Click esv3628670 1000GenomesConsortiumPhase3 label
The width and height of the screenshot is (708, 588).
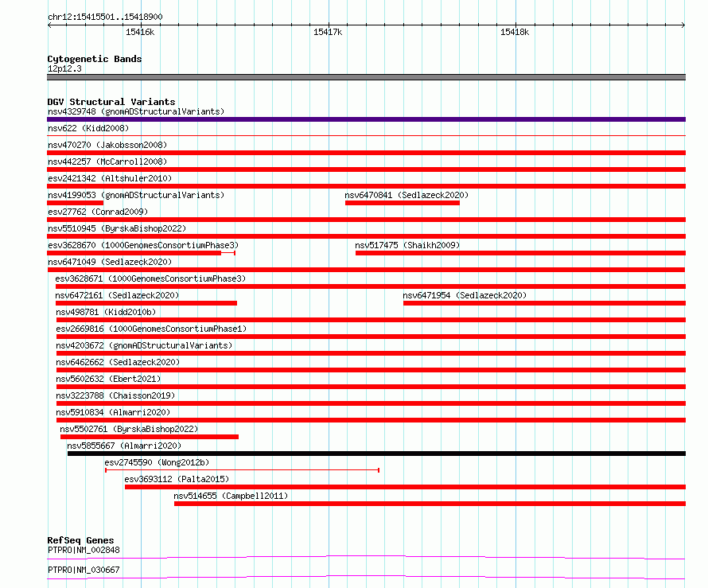tap(143, 245)
